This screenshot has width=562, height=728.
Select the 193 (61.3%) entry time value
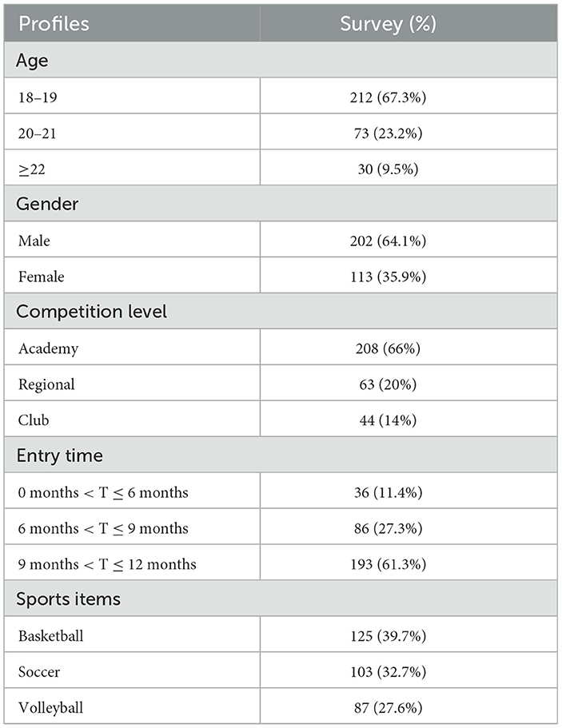click(388, 564)
